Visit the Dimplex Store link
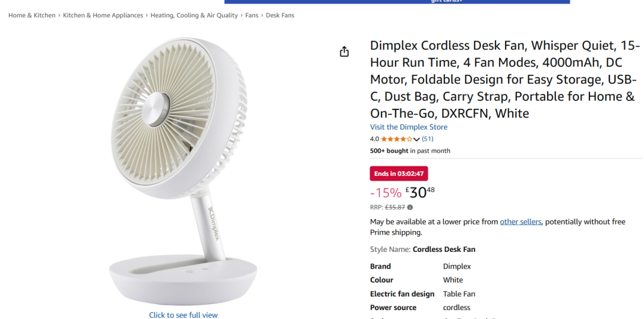This screenshot has height=319, width=644. (x=409, y=127)
